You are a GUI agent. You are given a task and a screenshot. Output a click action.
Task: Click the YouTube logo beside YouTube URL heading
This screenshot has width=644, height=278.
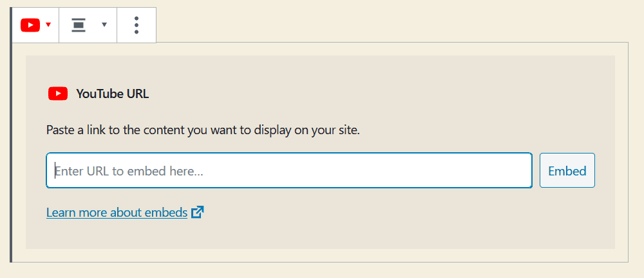pyautogui.click(x=58, y=94)
